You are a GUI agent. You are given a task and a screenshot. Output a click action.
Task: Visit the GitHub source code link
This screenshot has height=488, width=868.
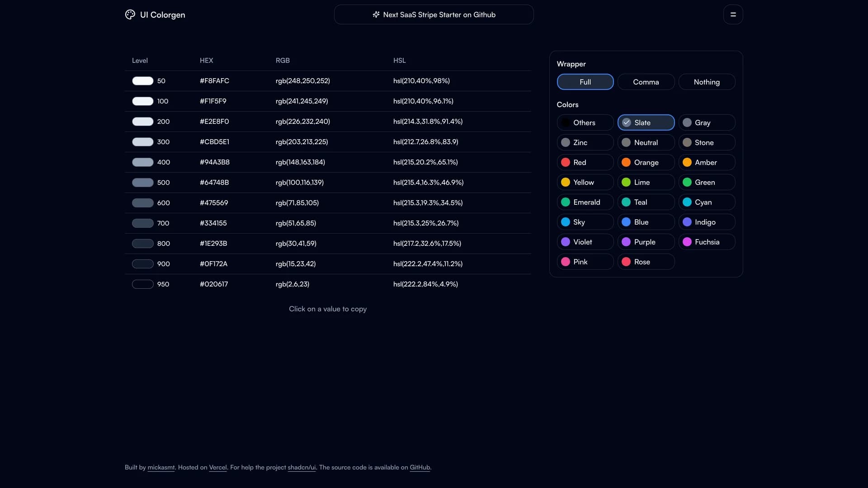click(420, 467)
